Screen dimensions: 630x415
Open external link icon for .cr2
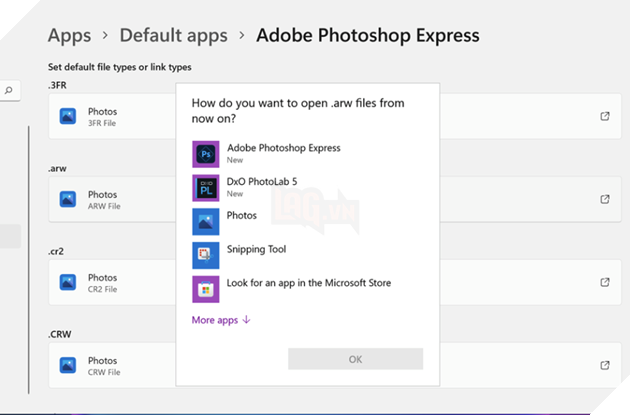(x=604, y=283)
